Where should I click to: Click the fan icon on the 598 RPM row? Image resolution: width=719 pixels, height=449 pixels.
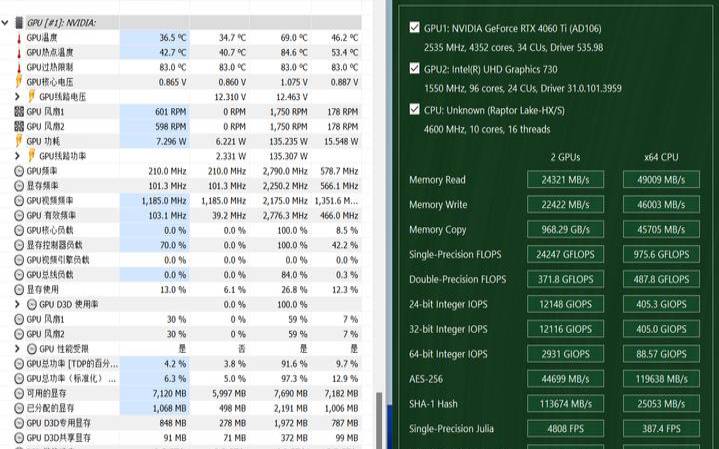[x=19, y=126]
